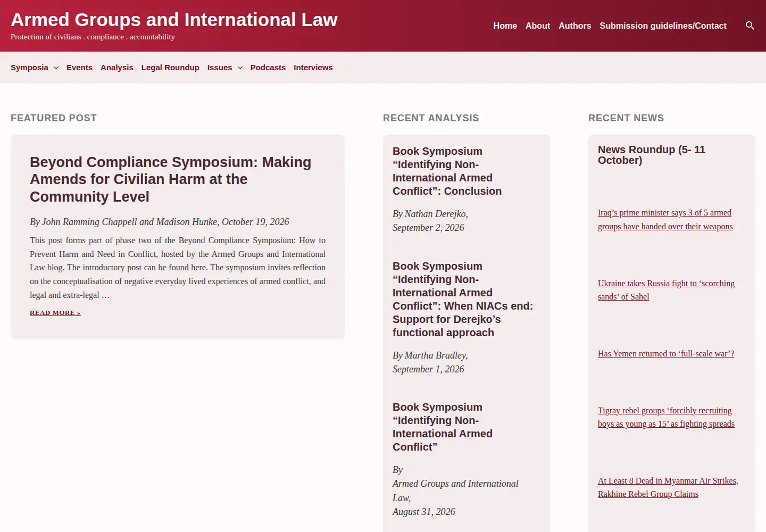Click the 'RECENT ANALYSIS' section heading
Screen dimensions: 766x532
[x=431, y=118]
